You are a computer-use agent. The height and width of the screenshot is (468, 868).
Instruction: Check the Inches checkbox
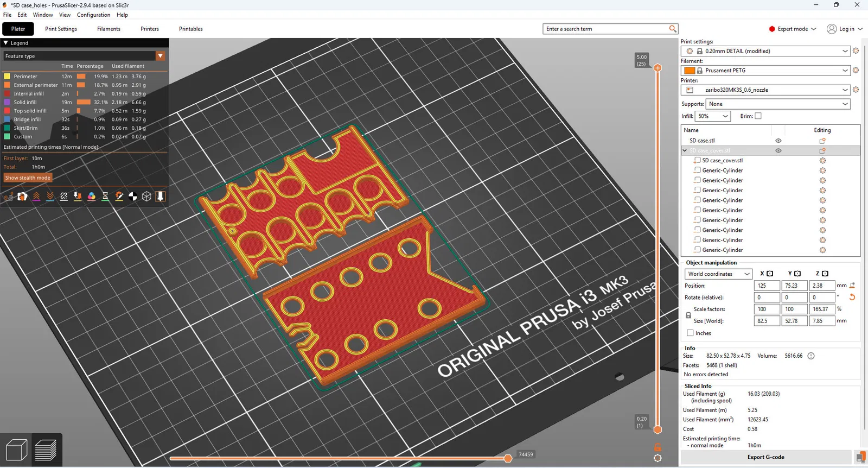(x=690, y=333)
